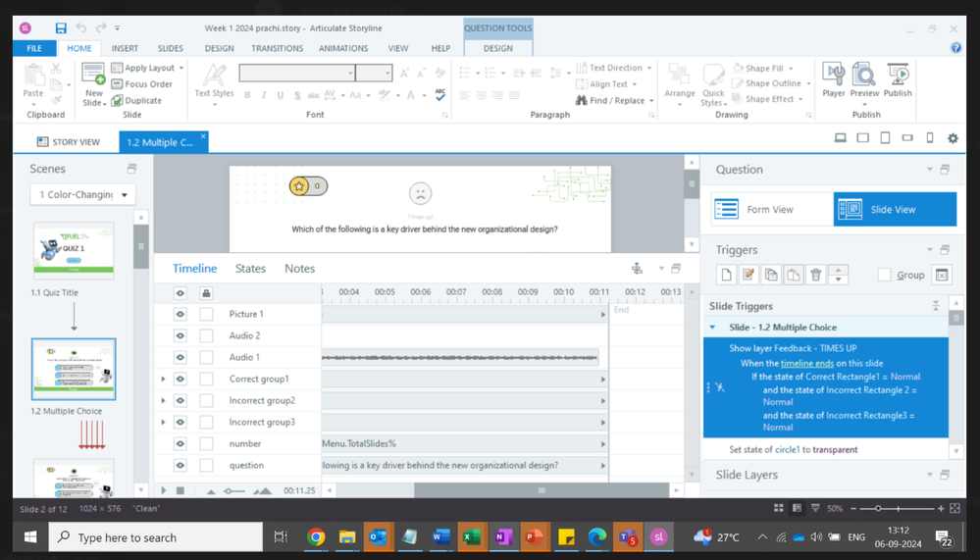This screenshot has height=560, width=980.
Task: Click the circle1 link in trigger
Action: pos(787,449)
